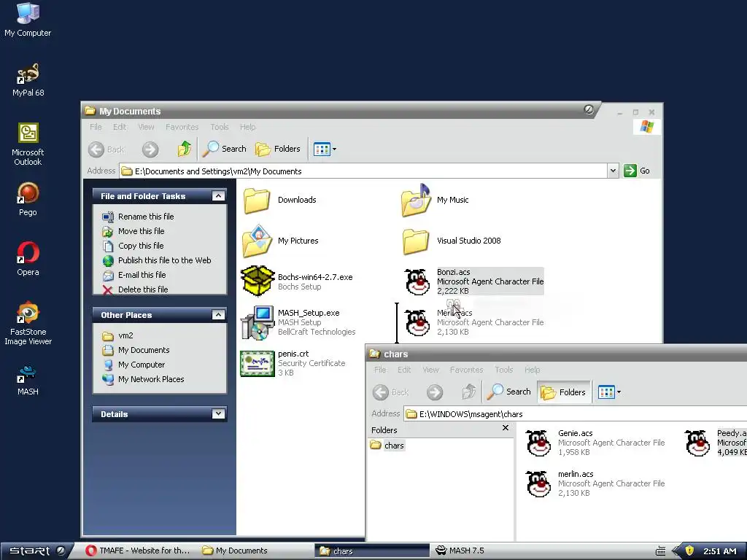Select Visual Studio 2008 folder icon
The image size is (747, 560).
[x=416, y=241]
